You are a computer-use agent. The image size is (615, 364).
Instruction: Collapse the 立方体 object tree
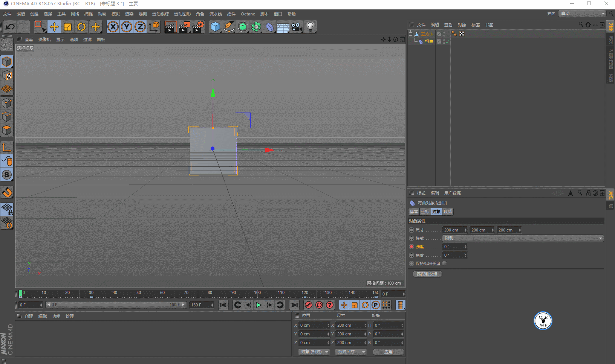(410, 34)
